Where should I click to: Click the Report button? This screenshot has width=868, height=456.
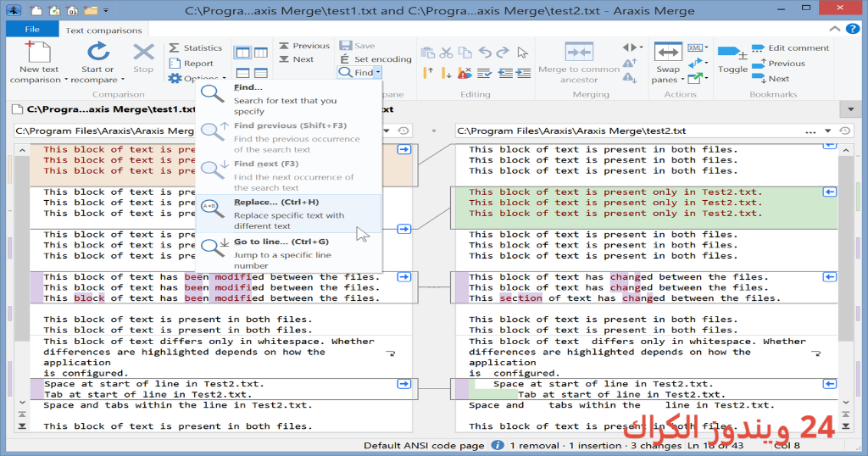191,63
